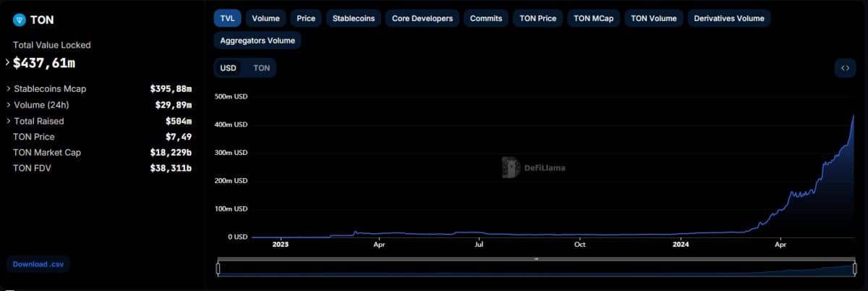The width and height of the screenshot is (868, 291).
Task: Click the $437,61m TVL value
Action: coord(44,63)
